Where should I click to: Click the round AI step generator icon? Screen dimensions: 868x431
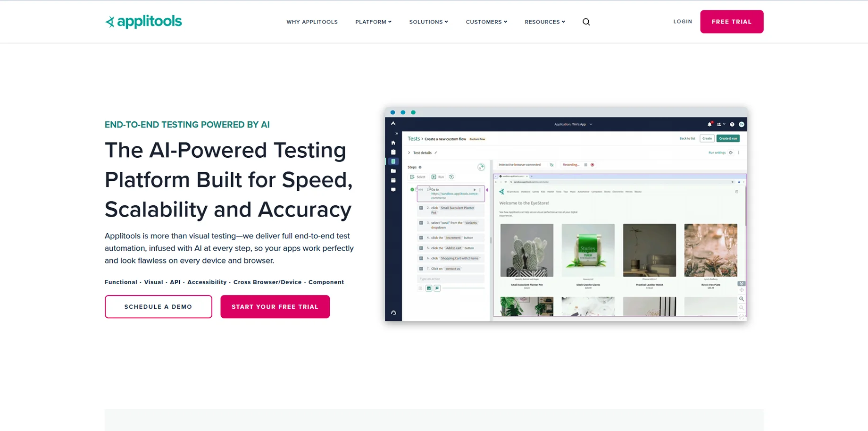[481, 167]
